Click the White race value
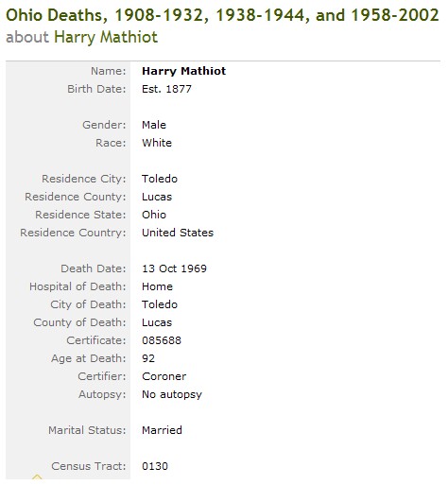This screenshot has height=485, width=448. point(157,143)
